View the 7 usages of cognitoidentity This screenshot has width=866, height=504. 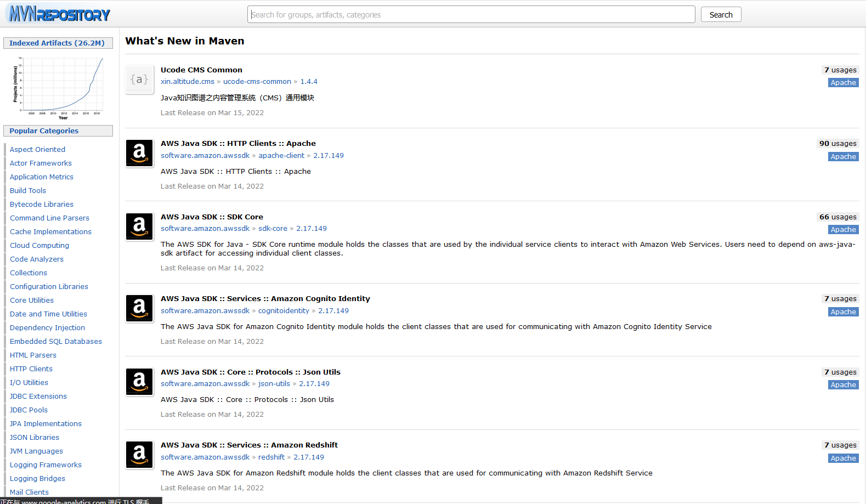coord(840,298)
